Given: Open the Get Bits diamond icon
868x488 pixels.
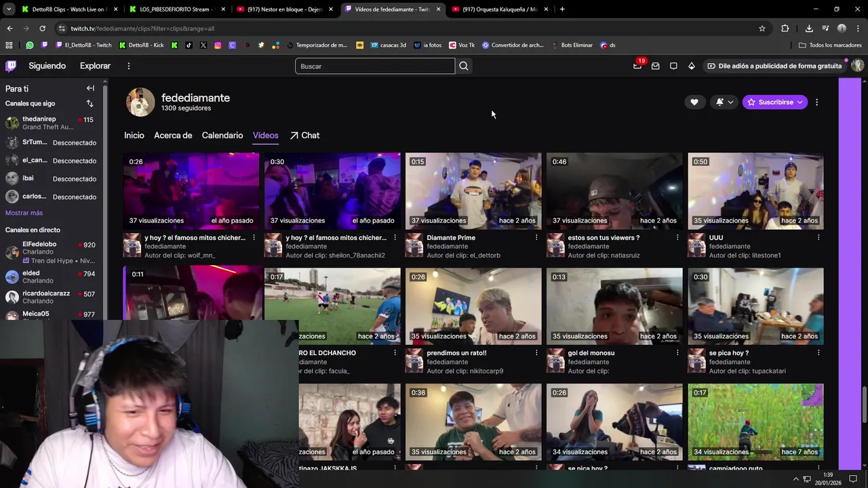Looking at the screenshot, I should (691, 66).
